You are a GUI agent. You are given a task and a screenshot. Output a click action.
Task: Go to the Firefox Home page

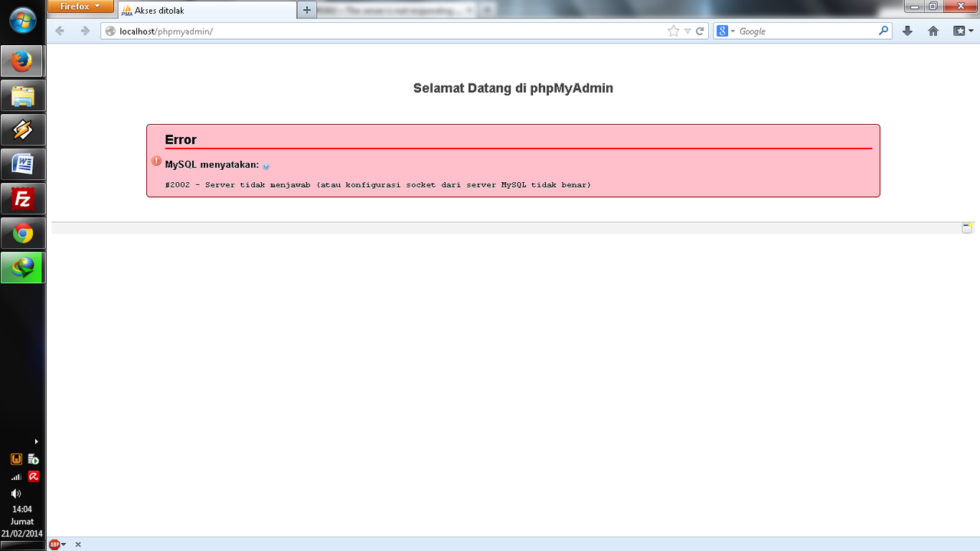click(933, 31)
